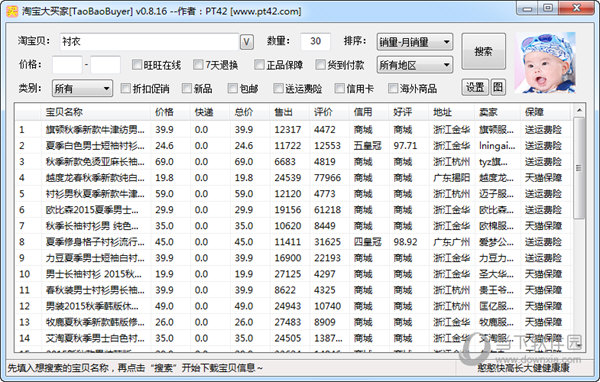Screen dimensions: 600x382
Task: Click 五皇冠 credit cell in row 2
Action: point(367,146)
